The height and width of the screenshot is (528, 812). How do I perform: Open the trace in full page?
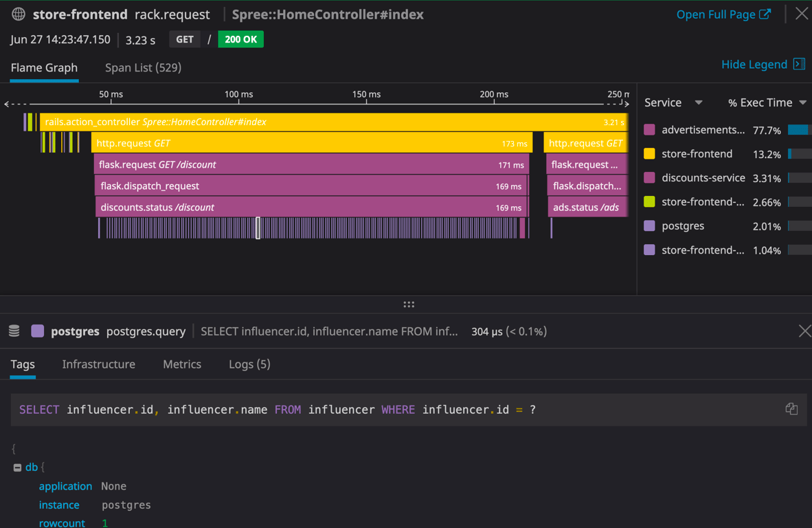pyautogui.click(x=723, y=14)
